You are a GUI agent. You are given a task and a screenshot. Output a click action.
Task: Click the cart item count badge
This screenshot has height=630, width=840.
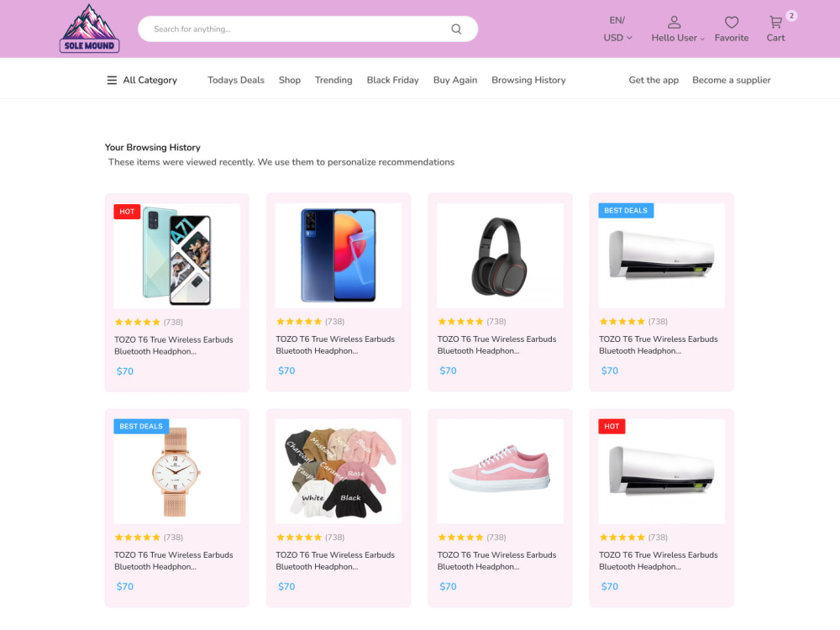tap(791, 15)
